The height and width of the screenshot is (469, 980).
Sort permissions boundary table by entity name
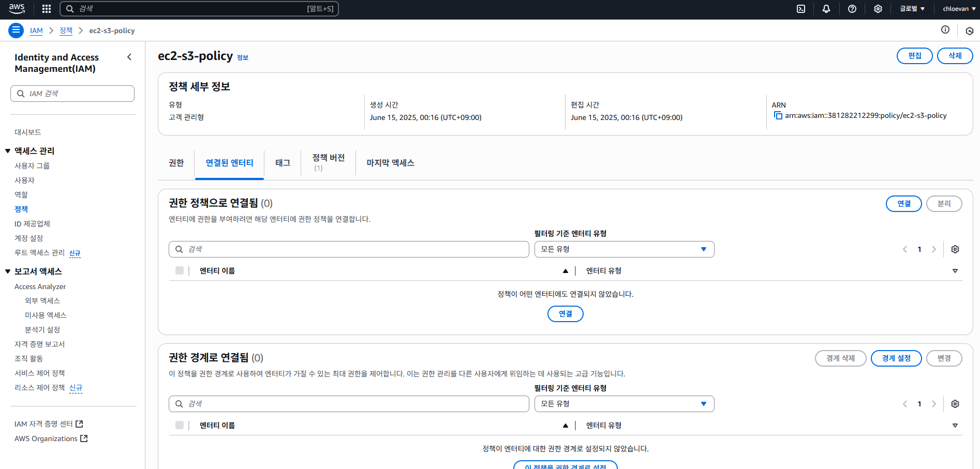coord(566,426)
